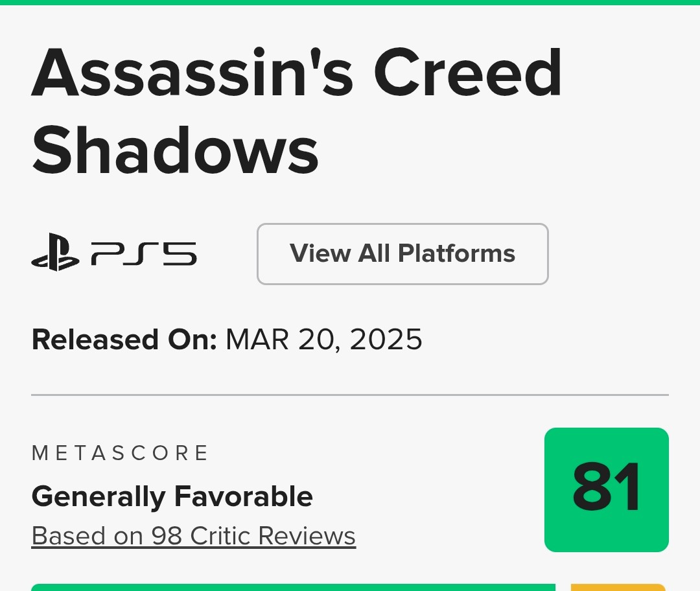
Task: Click the word Assassin's in the title
Action: point(192,73)
